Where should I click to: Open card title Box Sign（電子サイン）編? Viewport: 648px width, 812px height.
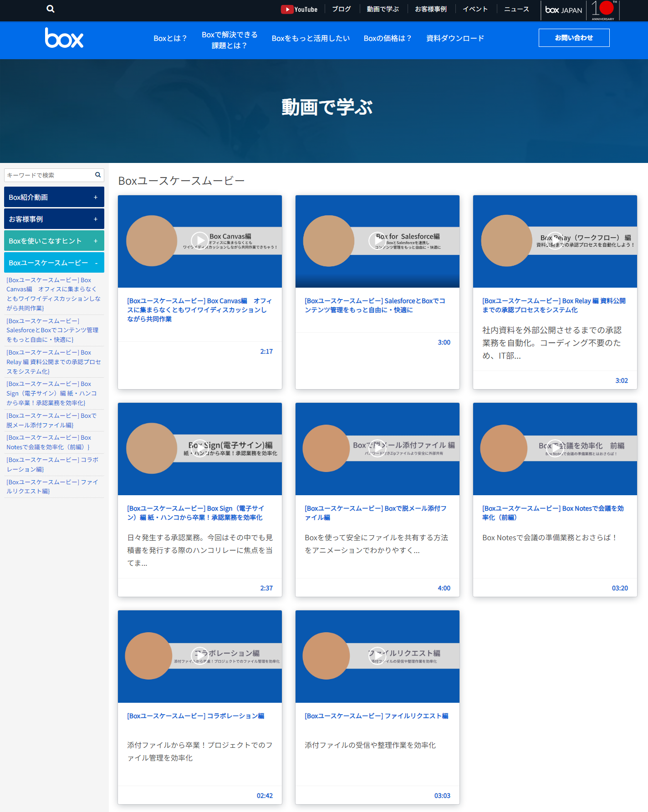pyautogui.click(x=196, y=513)
